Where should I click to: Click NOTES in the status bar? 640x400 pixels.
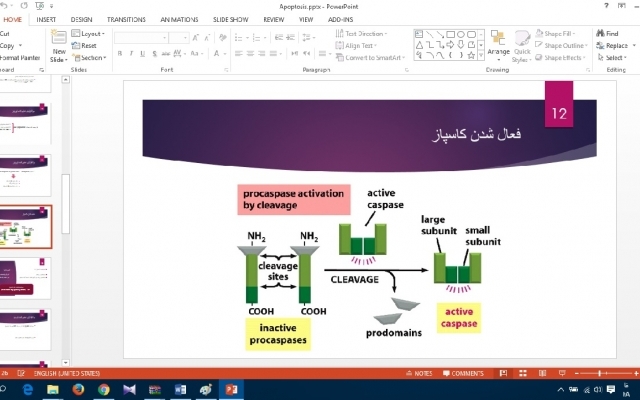419,373
